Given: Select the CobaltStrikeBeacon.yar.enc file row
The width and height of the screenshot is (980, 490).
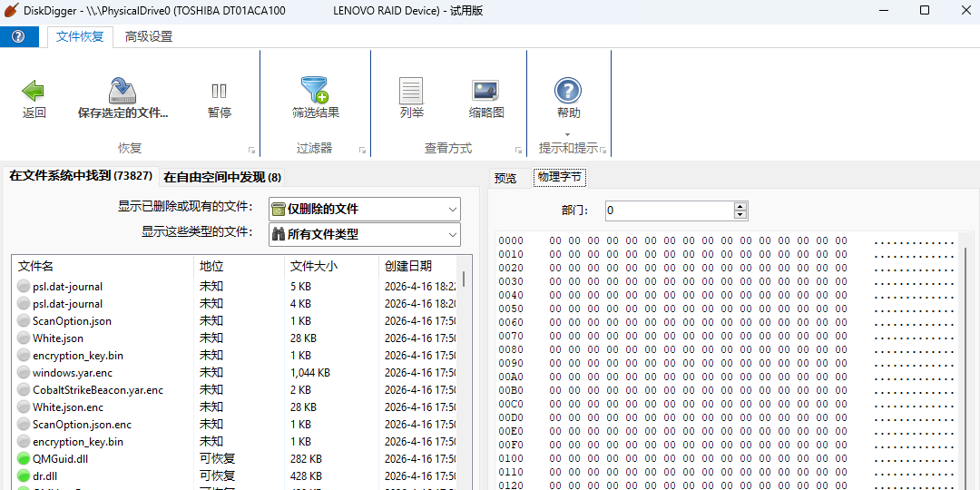Looking at the screenshot, I should point(98,390).
